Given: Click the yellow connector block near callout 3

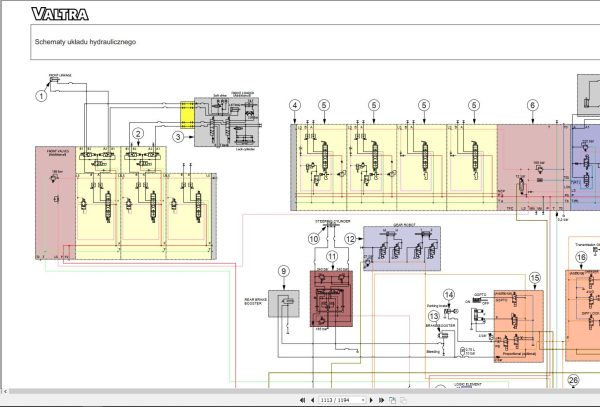Looking at the screenshot, I should (185, 117).
